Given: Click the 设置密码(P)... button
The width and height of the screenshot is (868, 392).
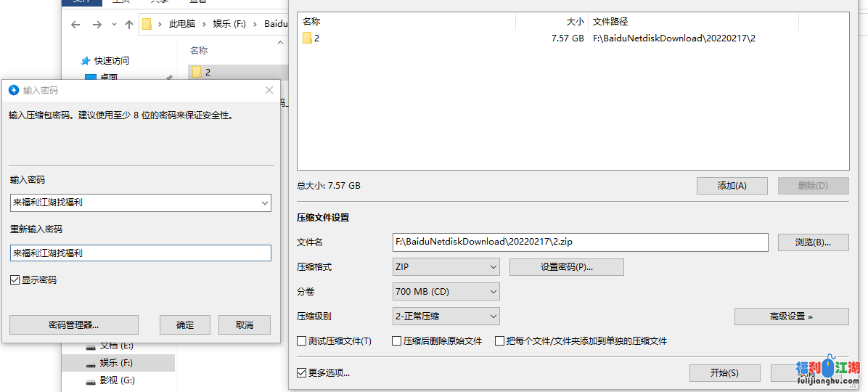Looking at the screenshot, I should (566, 267).
